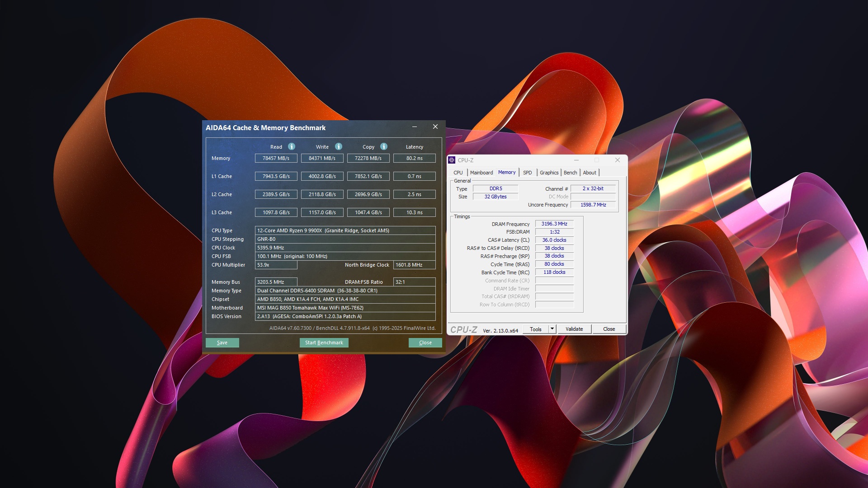Viewport: 868px width, 488px height.
Task: Open the About tab in CPU-Z
Action: [590, 173]
